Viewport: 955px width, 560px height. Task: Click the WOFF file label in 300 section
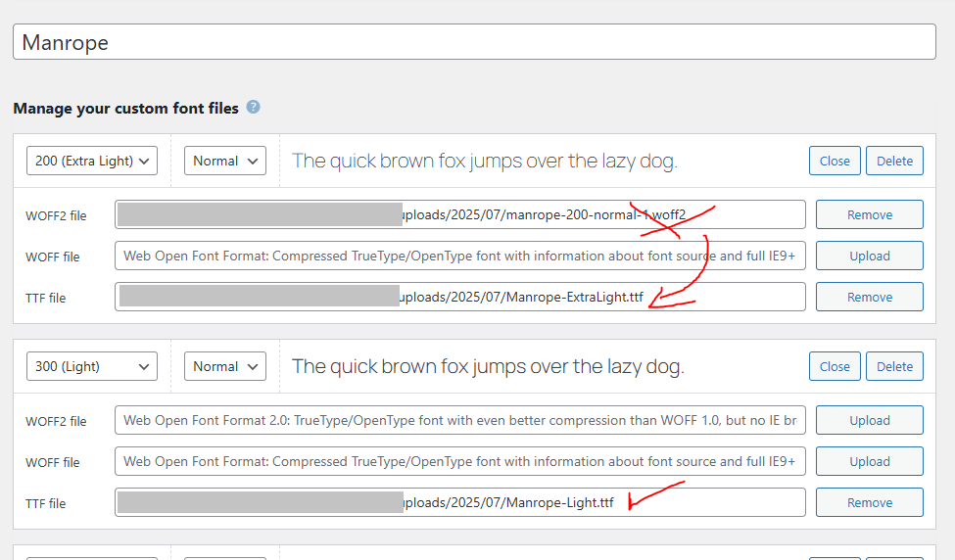click(52, 463)
